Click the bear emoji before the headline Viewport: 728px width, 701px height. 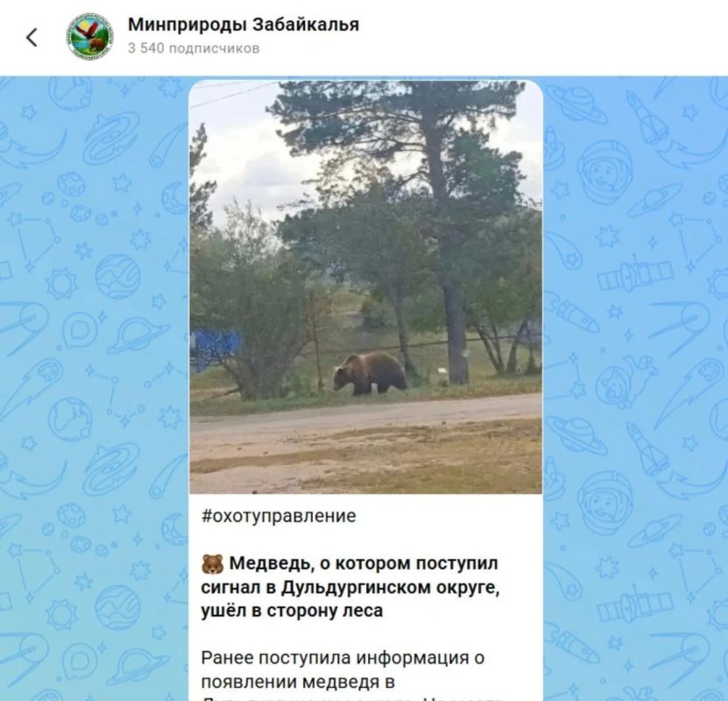click(213, 563)
